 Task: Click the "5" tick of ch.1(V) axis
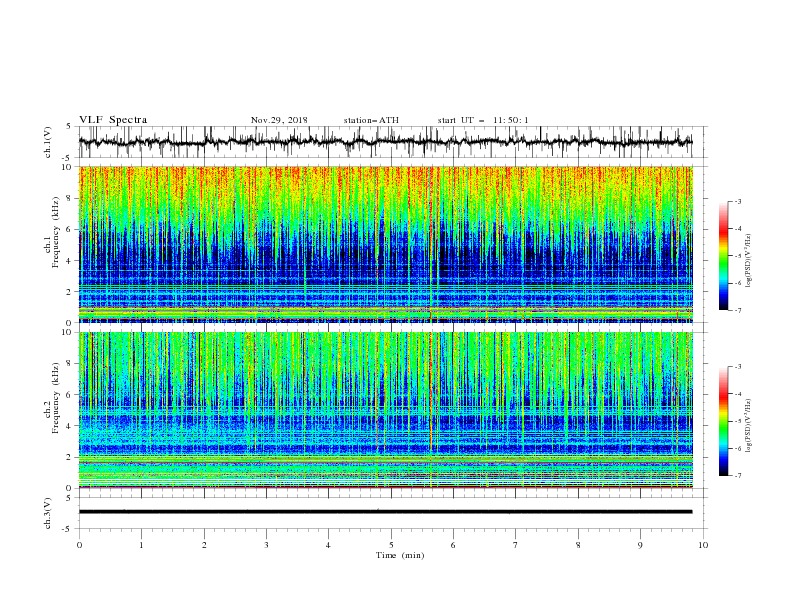[69, 126]
